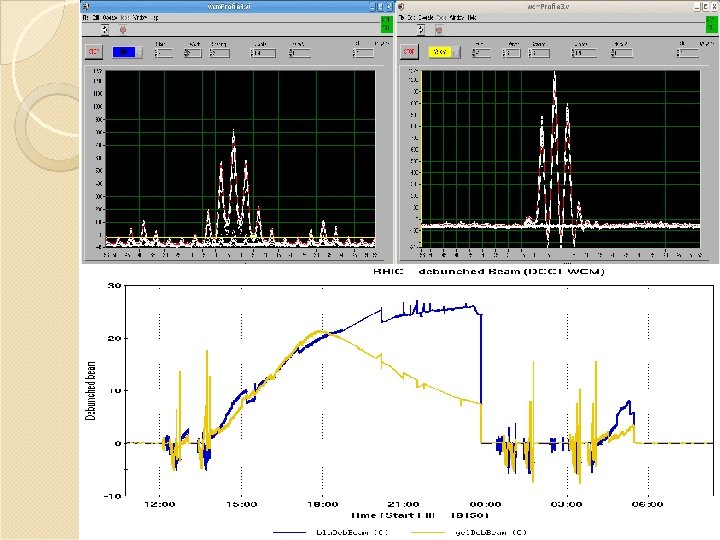Click the yellow color selector box
Viewport: 720px width, 540px height.
(x=440, y=52)
